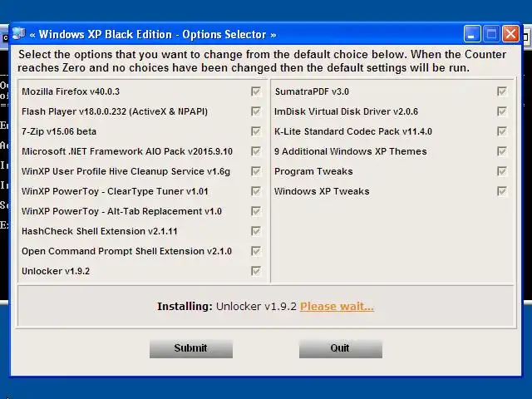Click the Options Selector title bar icon
Image resolution: width=532 pixels, height=399 pixels.
pos(19,33)
